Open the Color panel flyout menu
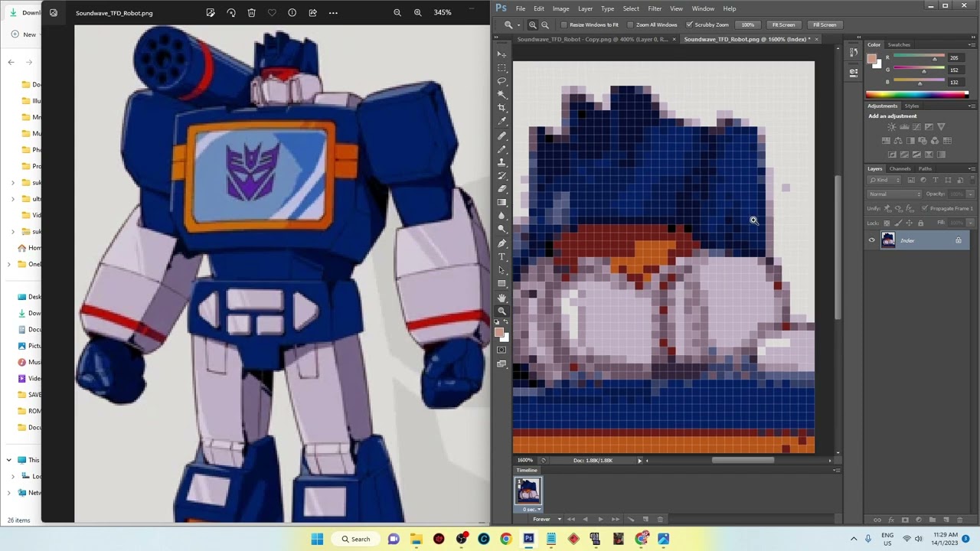 coord(972,44)
